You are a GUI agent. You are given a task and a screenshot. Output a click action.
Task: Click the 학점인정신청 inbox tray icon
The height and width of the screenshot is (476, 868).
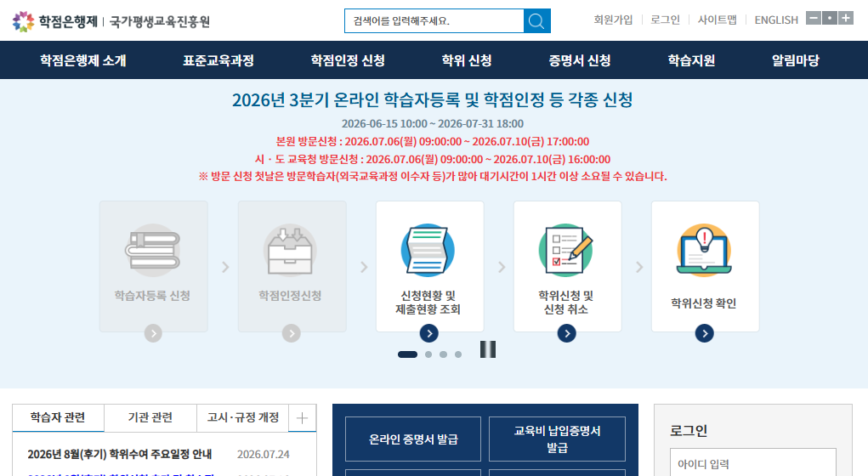[291, 250]
